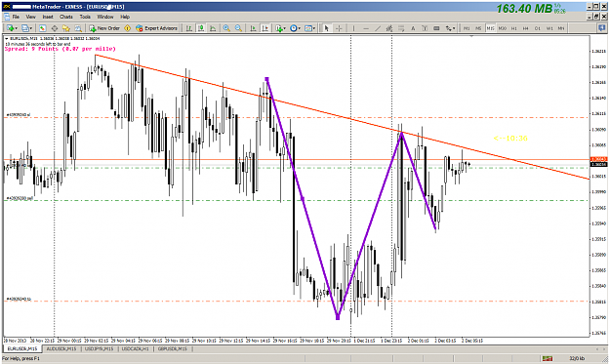Switch timeframe to M1
The width and height of the screenshot is (610, 364).
[467, 28]
